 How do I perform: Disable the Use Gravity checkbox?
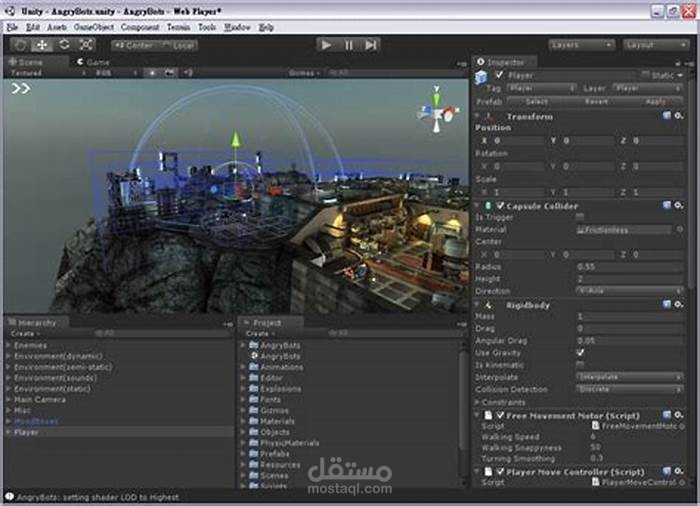coord(580,353)
